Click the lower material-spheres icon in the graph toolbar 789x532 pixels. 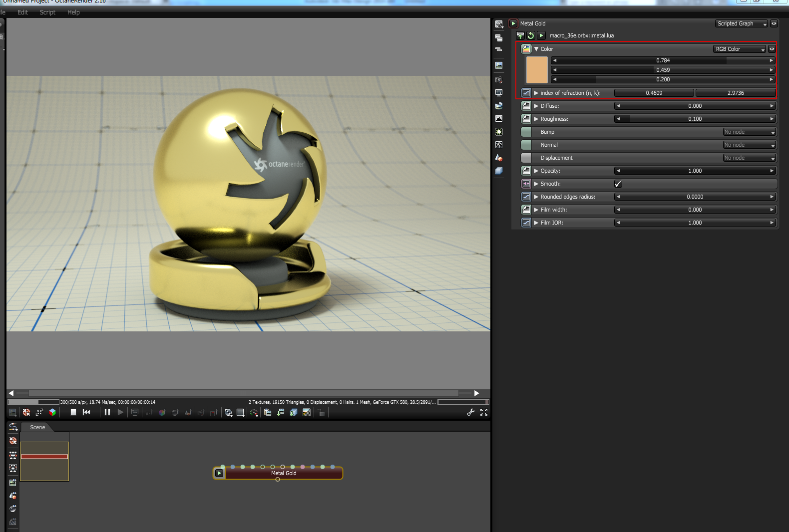(x=13, y=509)
